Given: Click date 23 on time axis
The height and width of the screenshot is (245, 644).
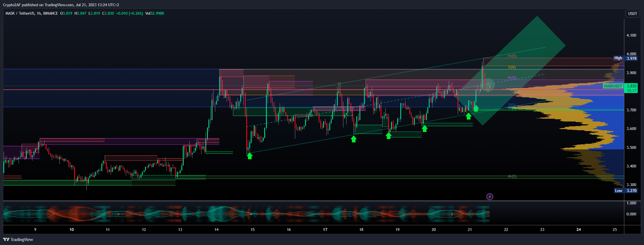Looking at the screenshot, I should [542, 229].
